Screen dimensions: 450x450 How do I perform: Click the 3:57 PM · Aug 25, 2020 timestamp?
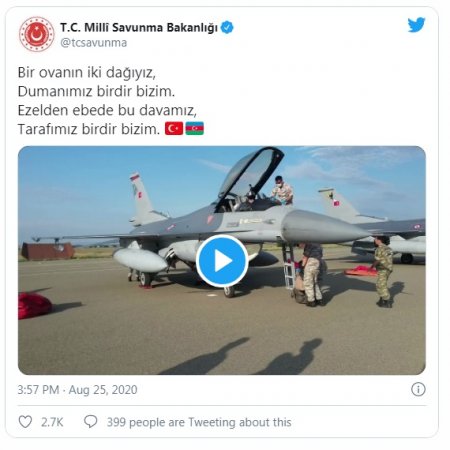coord(77,390)
